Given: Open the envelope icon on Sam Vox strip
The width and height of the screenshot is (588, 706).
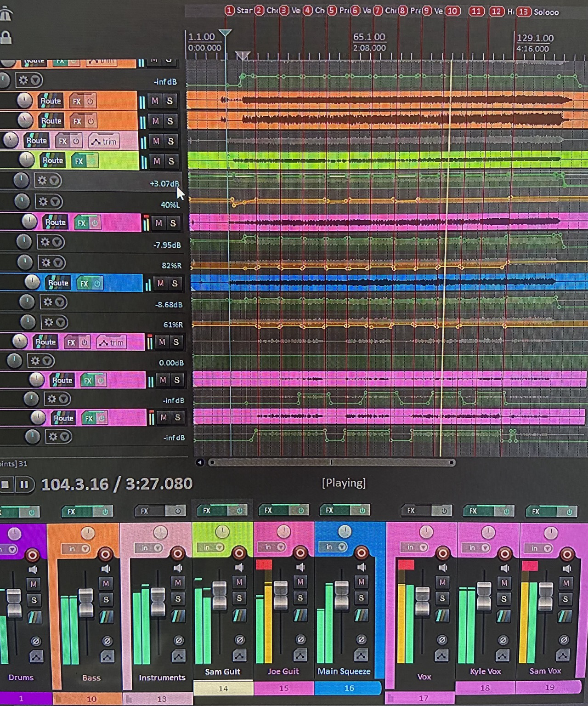Looking at the screenshot, I should click(x=563, y=655).
